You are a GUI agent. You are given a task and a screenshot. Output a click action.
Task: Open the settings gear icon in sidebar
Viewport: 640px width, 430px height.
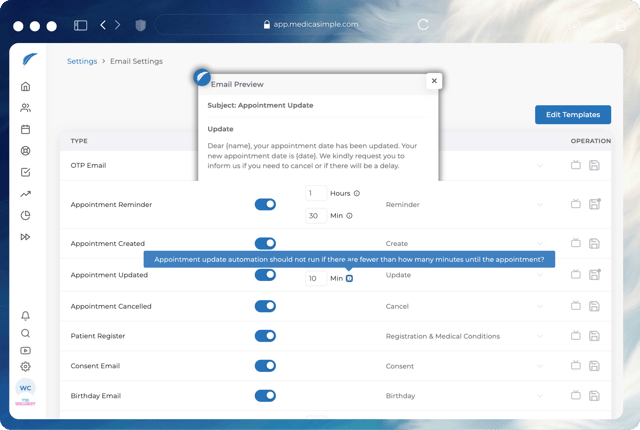pyautogui.click(x=25, y=366)
